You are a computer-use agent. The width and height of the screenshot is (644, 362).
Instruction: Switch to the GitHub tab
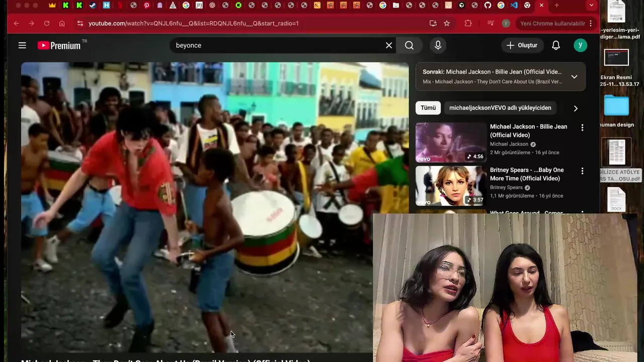tap(488, 6)
